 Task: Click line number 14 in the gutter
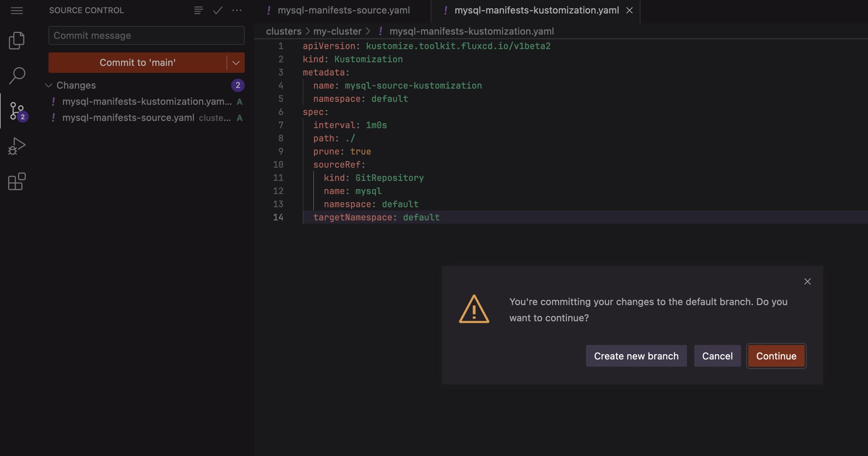coord(278,217)
